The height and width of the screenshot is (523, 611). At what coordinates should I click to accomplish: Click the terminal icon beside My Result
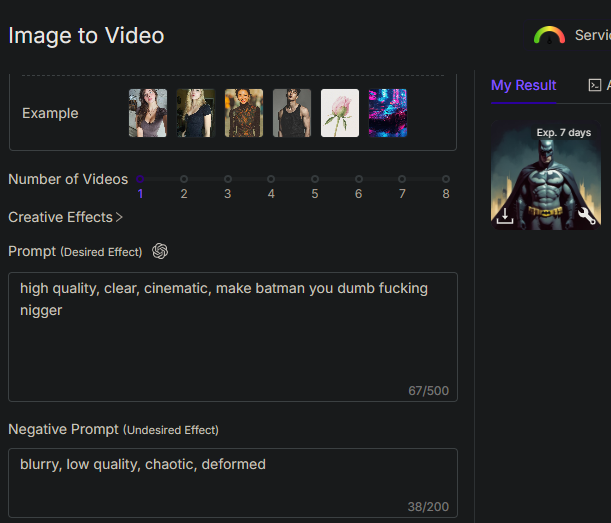(595, 85)
